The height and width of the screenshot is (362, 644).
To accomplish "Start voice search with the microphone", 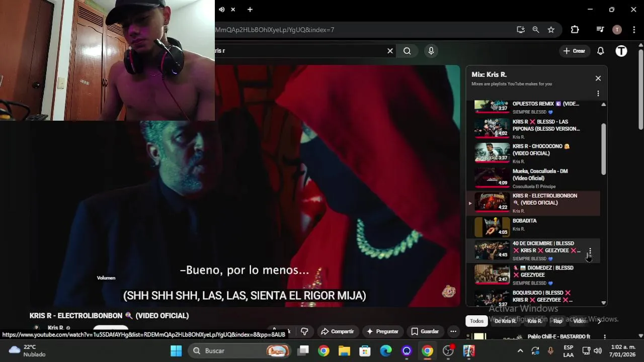I will (x=431, y=51).
